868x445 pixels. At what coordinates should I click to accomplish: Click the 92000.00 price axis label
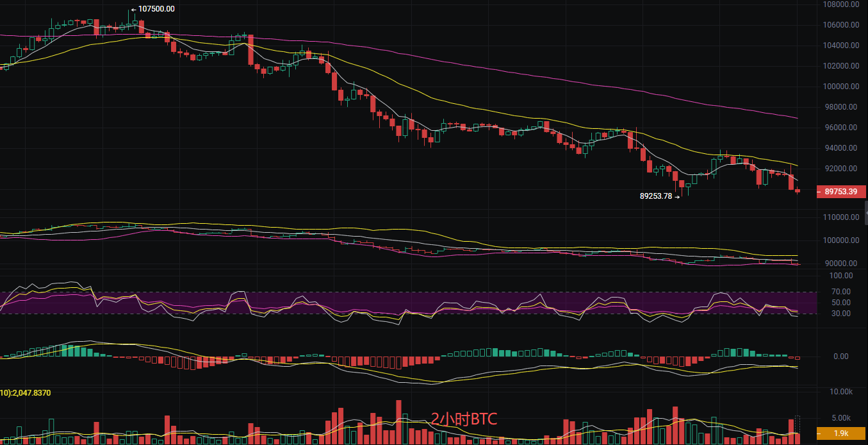(x=840, y=169)
